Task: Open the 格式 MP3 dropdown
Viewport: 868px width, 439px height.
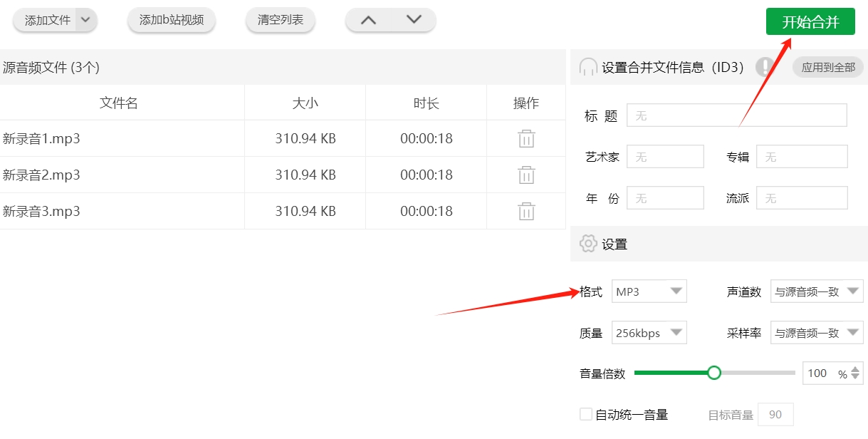Action: coord(649,291)
